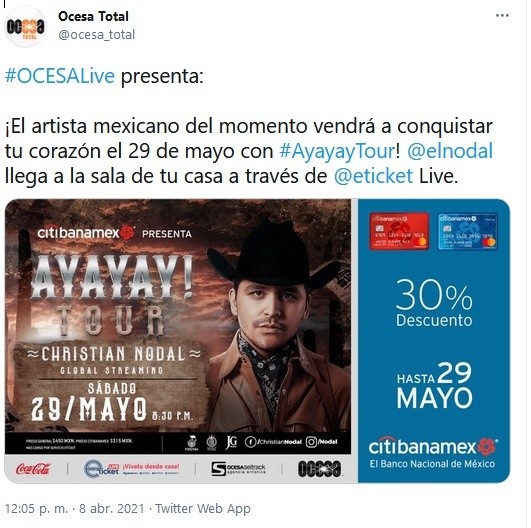Click the OCESA Seitrack logo
Screen dimensions: 531x528
click(x=238, y=469)
